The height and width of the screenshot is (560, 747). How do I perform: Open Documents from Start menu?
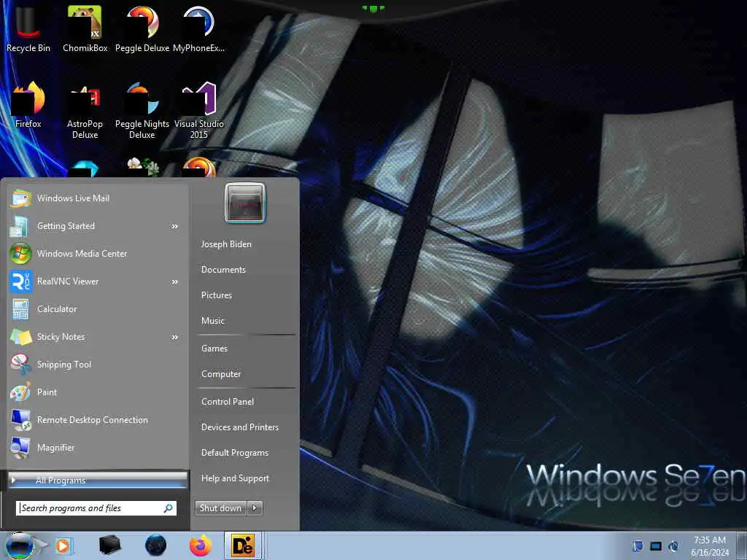223,270
